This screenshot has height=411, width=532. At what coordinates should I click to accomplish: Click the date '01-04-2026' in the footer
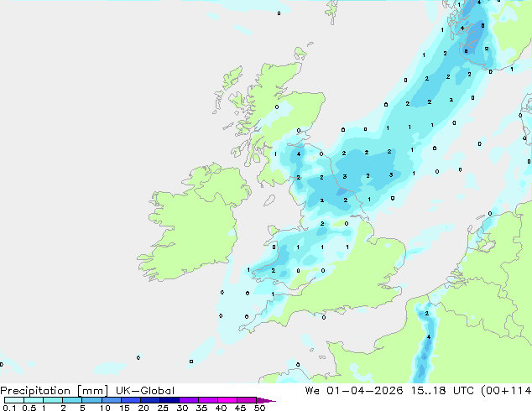tap(365, 391)
